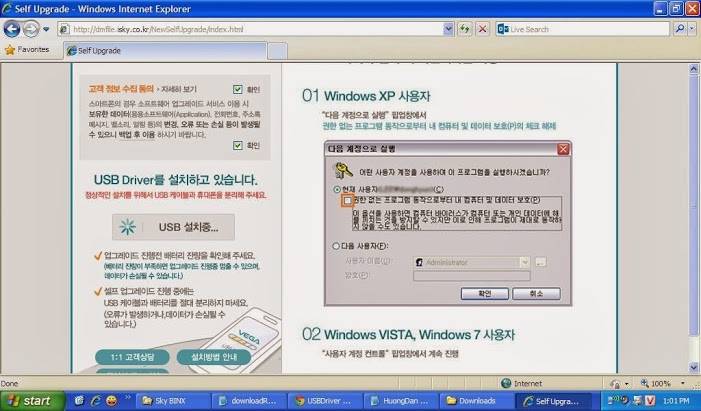
Task: Launch Show Desktop quick launch icon
Action: 79,401
